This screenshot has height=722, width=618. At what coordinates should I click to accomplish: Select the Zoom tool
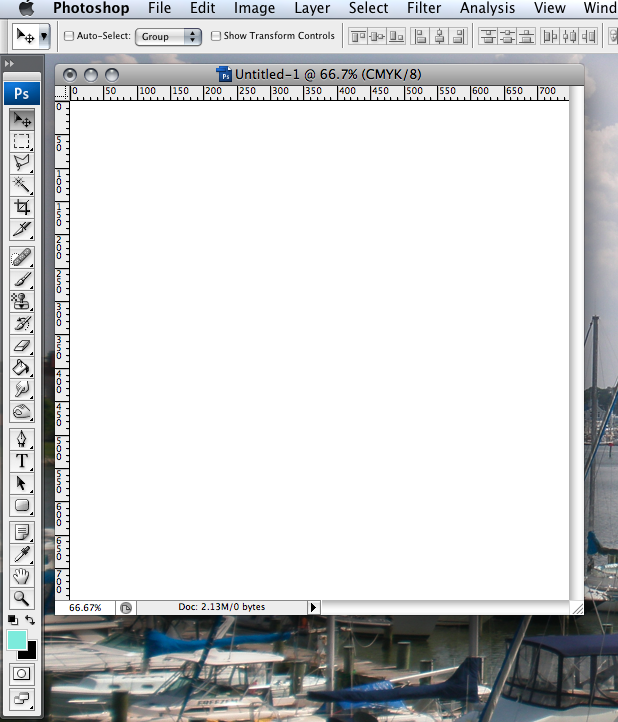(x=22, y=599)
